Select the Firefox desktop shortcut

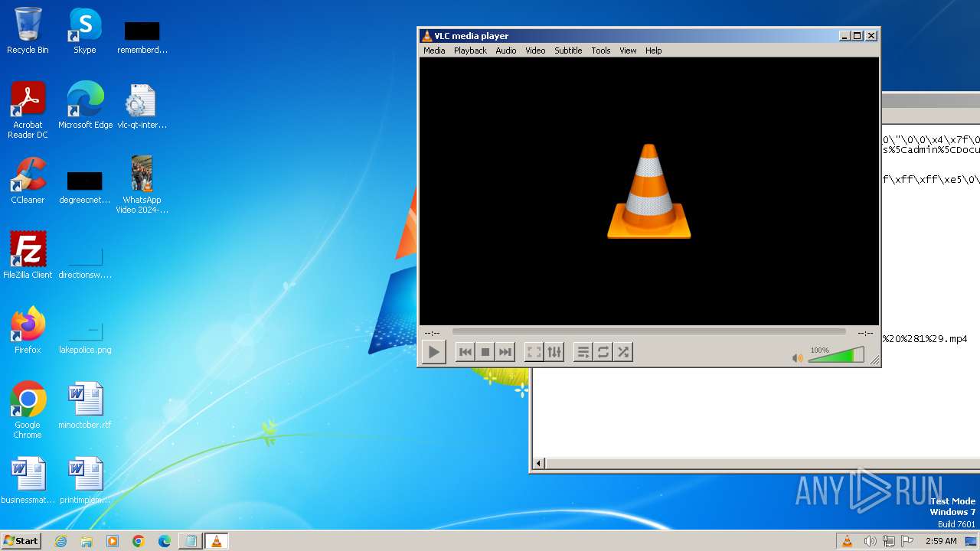[28, 331]
